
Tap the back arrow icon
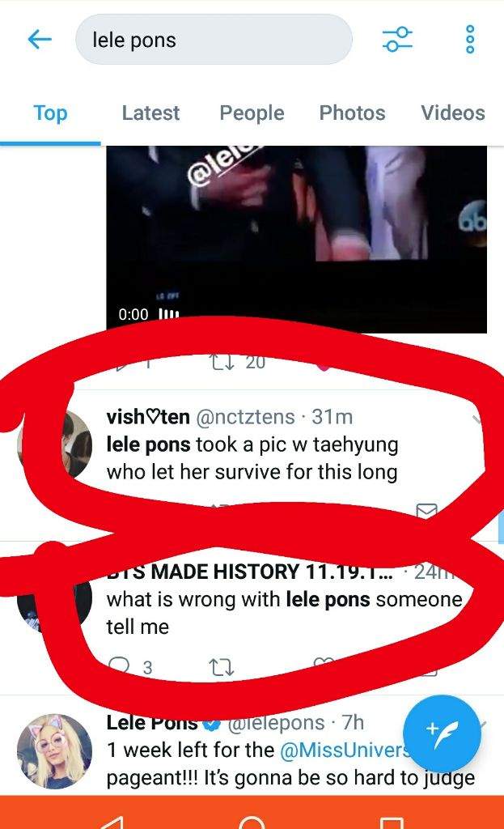click(40, 39)
